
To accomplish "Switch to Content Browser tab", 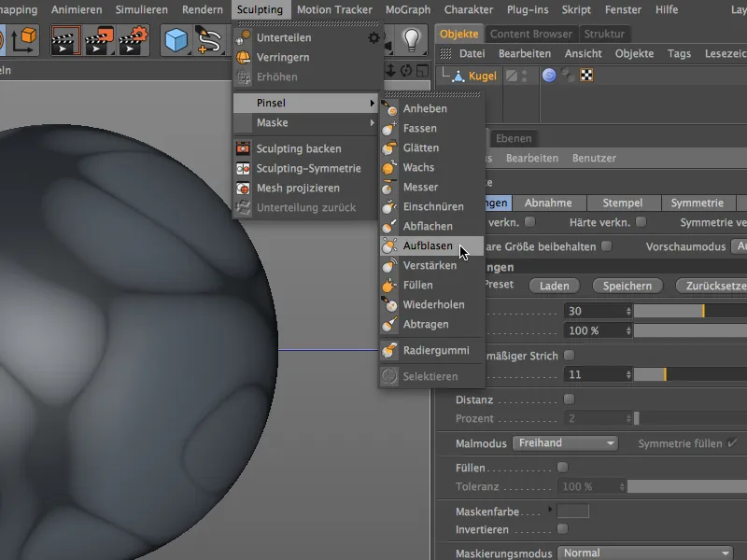I will (x=530, y=34).
